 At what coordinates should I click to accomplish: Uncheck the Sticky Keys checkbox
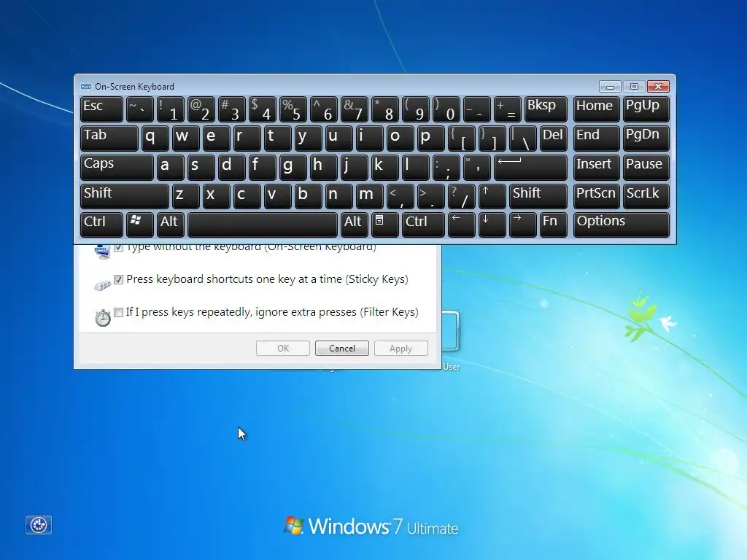pos(119,279)
